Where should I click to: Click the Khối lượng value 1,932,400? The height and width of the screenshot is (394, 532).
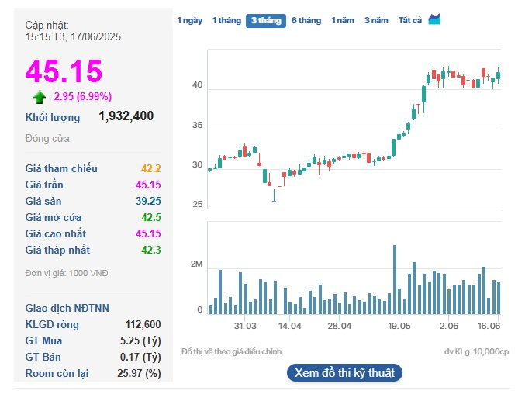126,116
